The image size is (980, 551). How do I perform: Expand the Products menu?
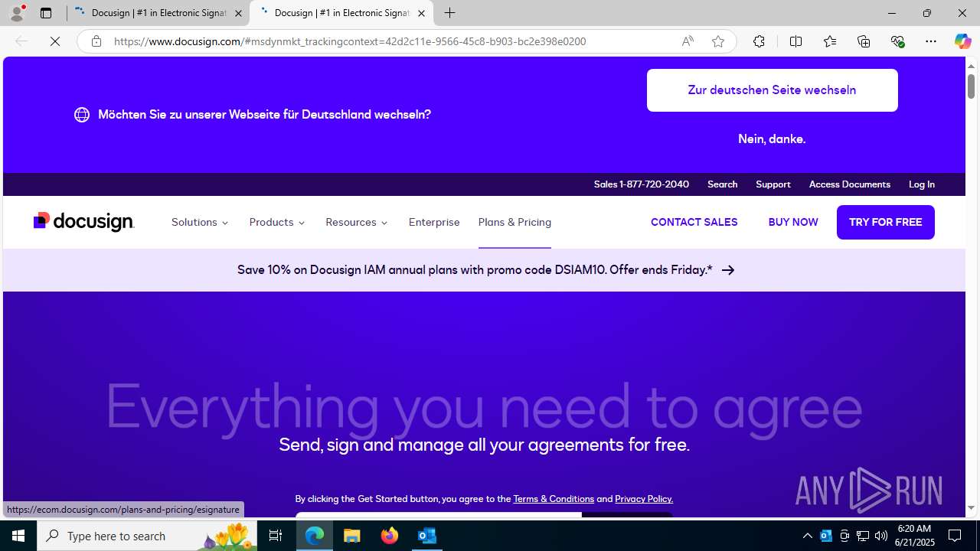tap(277, 222)
